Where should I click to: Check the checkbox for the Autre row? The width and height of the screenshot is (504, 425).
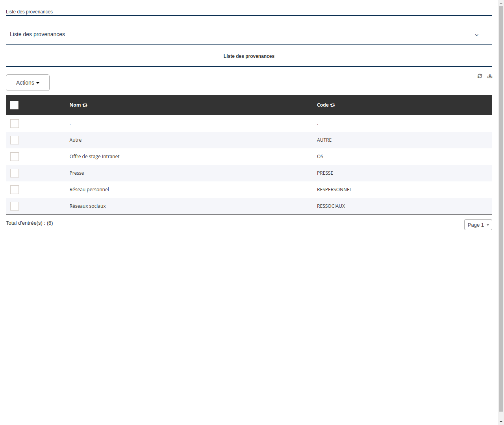click(15, 140)
